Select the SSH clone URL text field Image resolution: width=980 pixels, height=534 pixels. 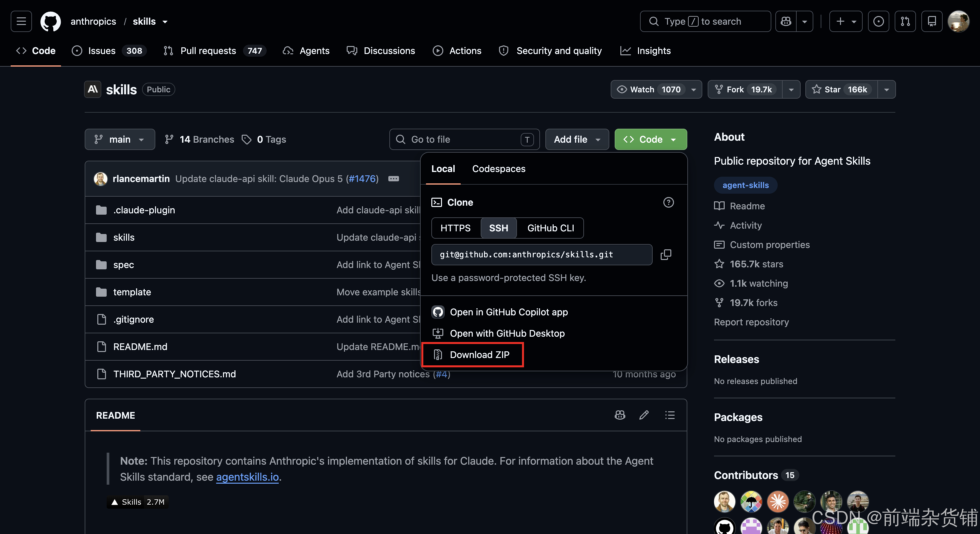[x=541, y=254]
